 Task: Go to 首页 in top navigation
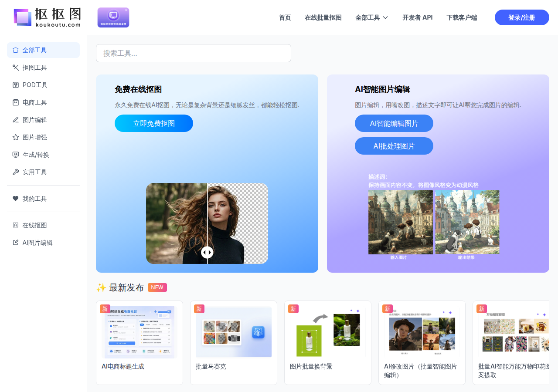tap(285, 18)
